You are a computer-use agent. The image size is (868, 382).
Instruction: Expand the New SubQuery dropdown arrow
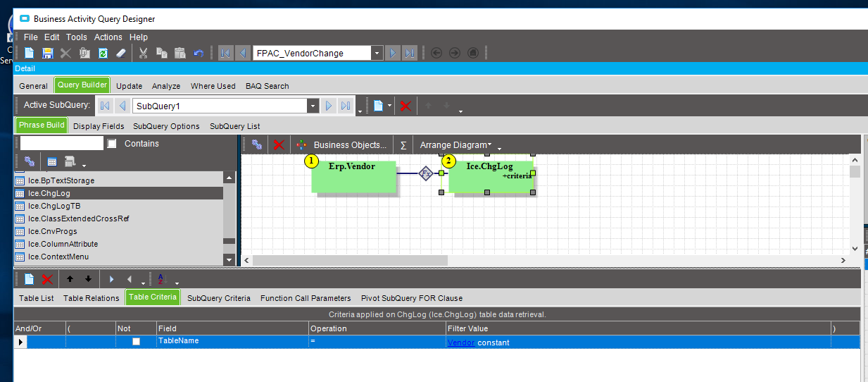pyautogui.click(x=390, y=106)
